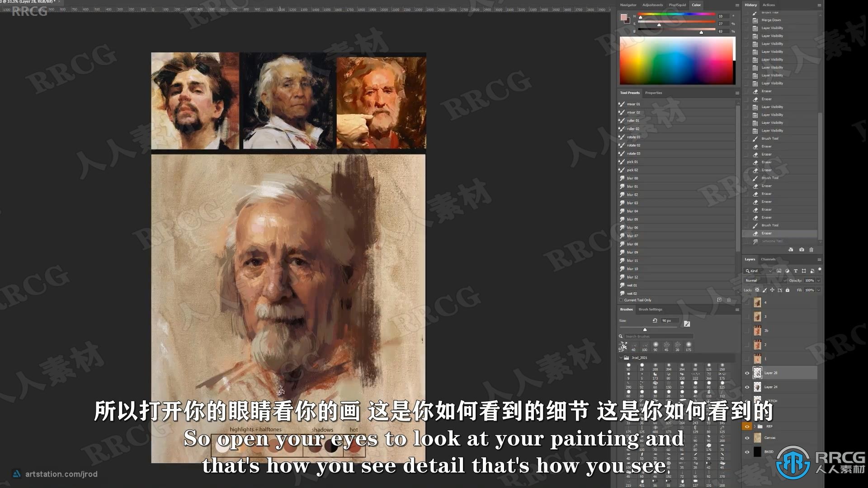Hide the Canvas layer
This screenshot has width=868, height=488.
coord(747,437)
